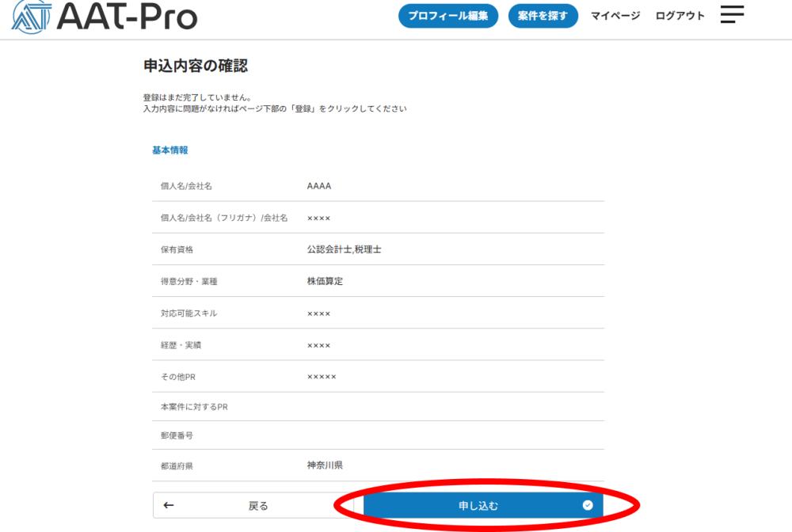The image size is (792, 532).
Task: Select the 公認会計士,税理士 qualification value
Action: 345,249
